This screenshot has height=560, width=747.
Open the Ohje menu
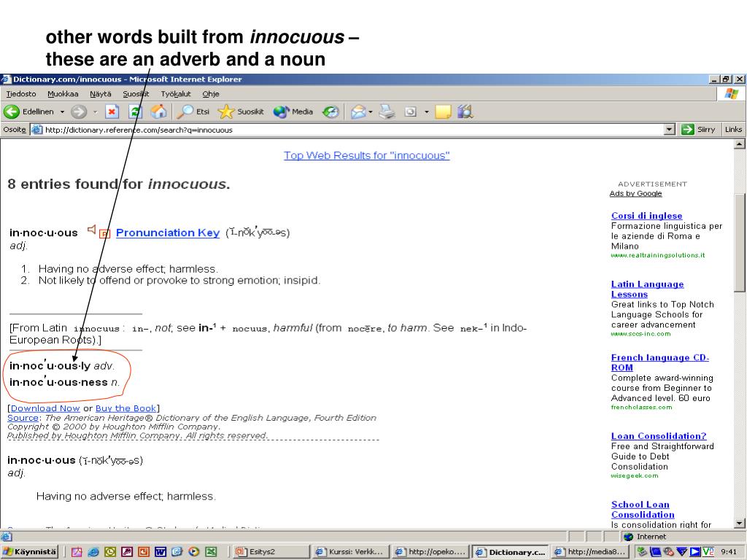click(x=211, y=94)
